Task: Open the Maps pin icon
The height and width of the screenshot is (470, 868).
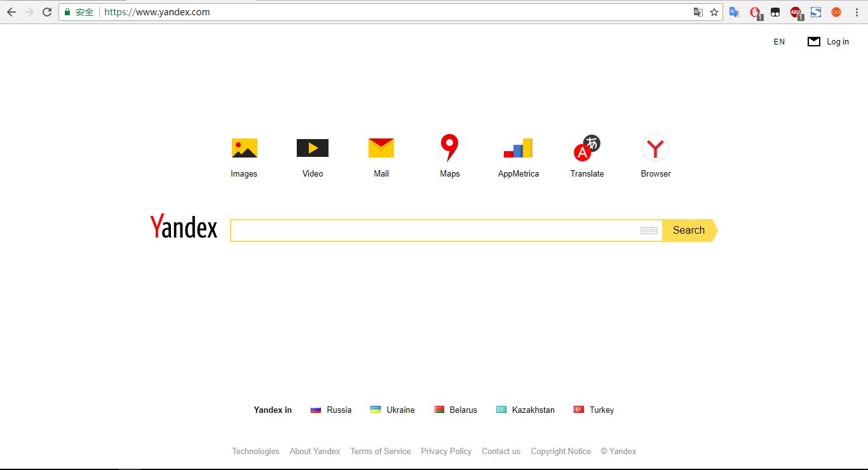Action: click(449, 148)
